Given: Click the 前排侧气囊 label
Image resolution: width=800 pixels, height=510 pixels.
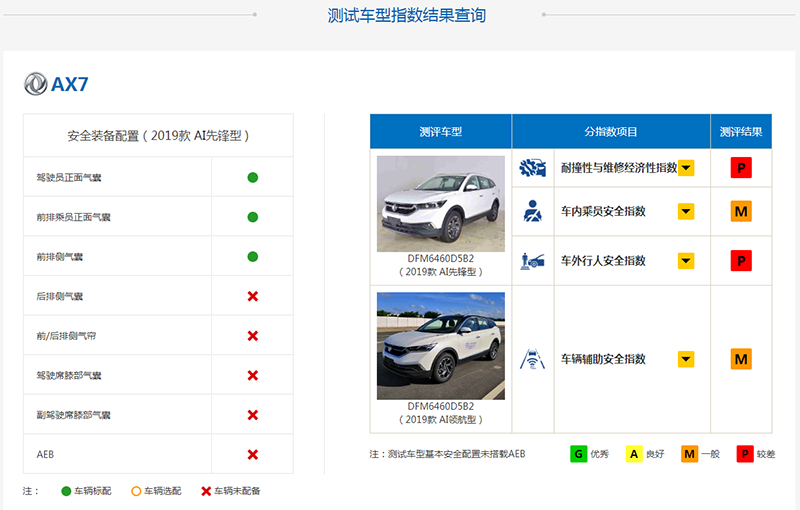Looking at the screenshot, I should point(60,257).
